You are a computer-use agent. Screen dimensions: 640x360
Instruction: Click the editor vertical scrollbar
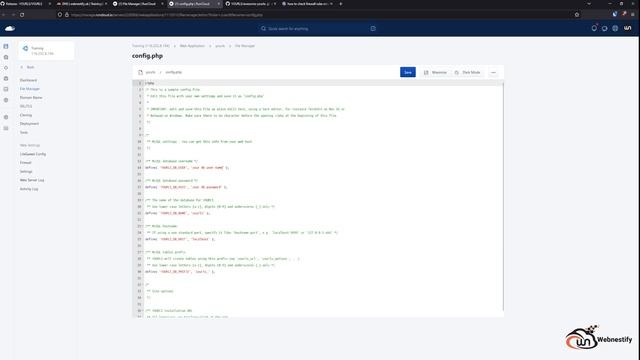(503, 196)
